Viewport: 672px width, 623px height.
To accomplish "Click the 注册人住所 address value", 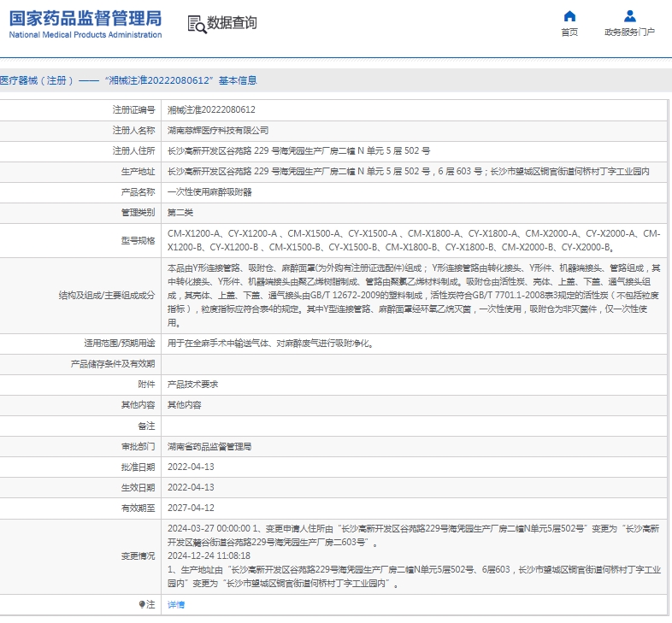I will click(x=298, y=150).
